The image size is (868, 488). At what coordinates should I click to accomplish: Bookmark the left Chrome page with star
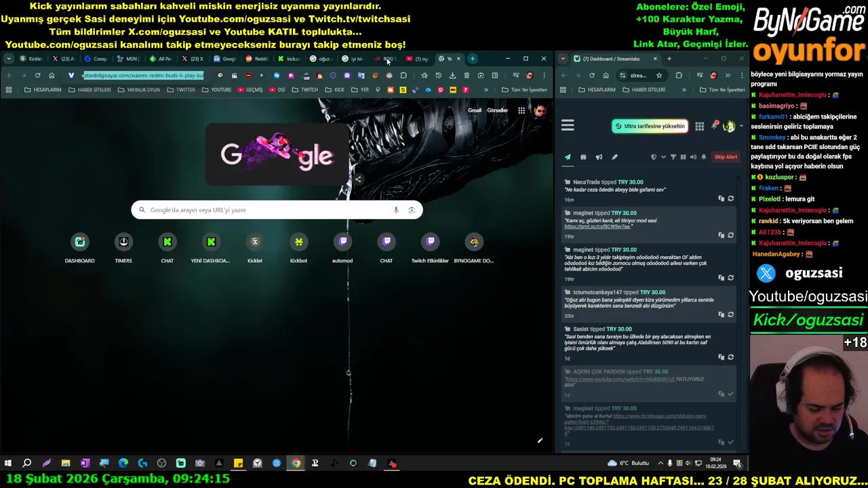point(424,75)
